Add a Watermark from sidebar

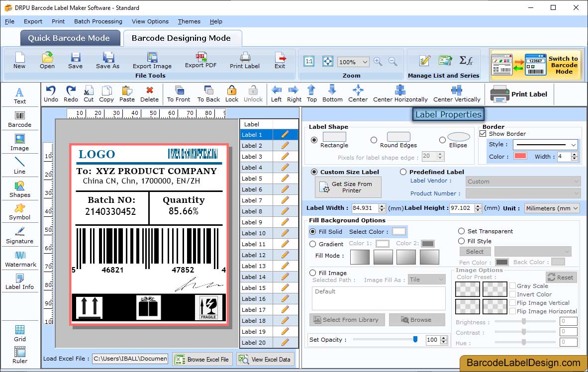(x=20, y=259)
